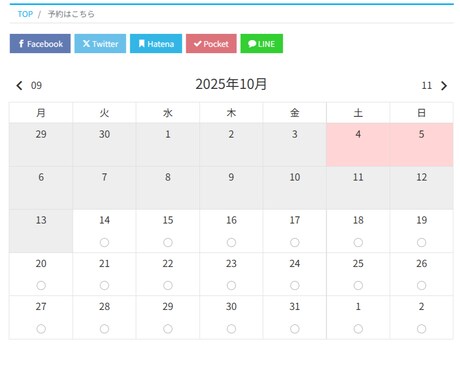Pick the open slot on November 1, last row
Screen dimensions: 460x380
[x=358, y=329]
